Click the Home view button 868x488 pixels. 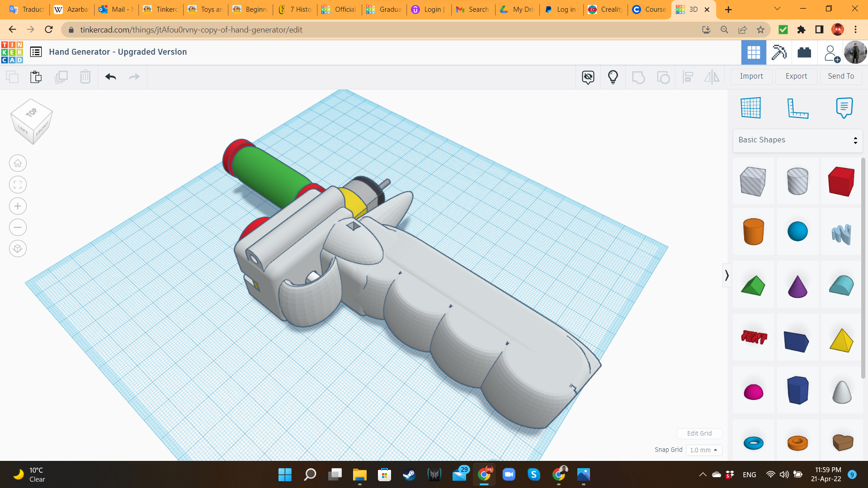tap(18, 164)
